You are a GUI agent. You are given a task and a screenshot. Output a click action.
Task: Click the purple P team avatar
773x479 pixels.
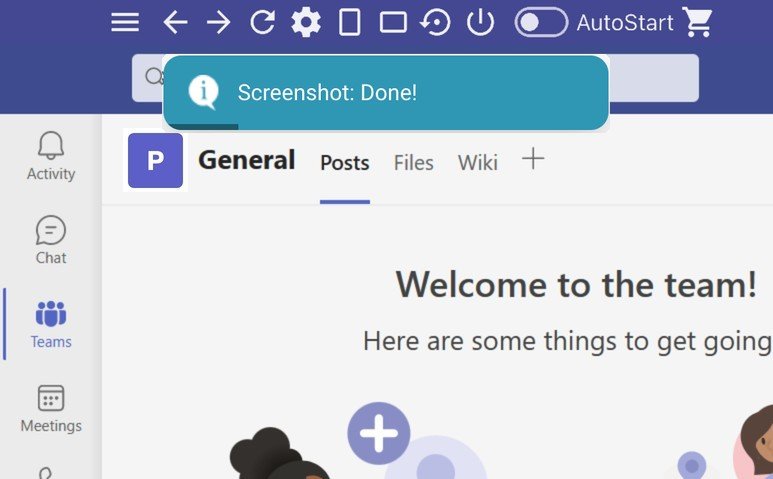click(x=155, y=160)
